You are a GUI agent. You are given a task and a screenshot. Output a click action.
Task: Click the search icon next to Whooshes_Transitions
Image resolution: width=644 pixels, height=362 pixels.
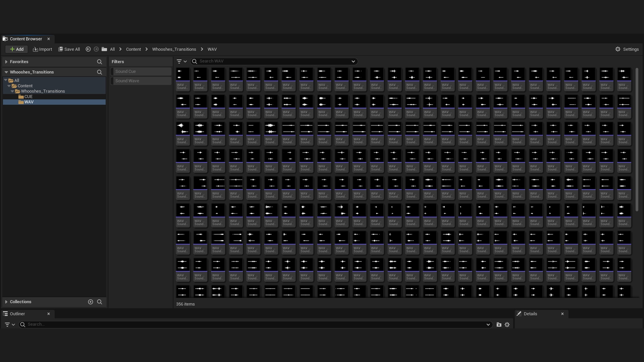(x=99, y=72)
